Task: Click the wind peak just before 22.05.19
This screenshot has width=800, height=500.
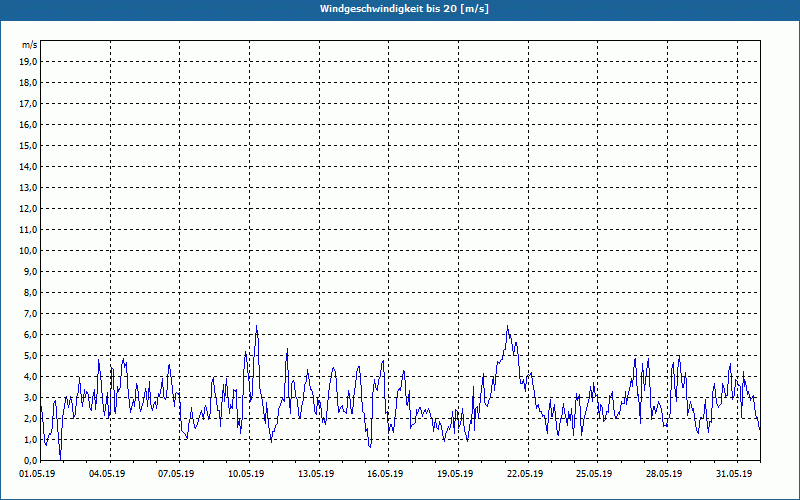Action: [x=507, y=327]
